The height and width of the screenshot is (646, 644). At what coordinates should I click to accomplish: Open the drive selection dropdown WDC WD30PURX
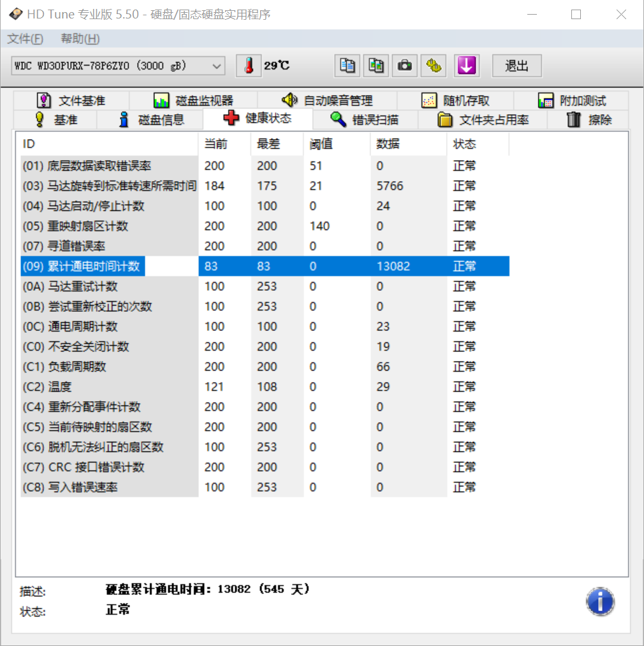118,66
